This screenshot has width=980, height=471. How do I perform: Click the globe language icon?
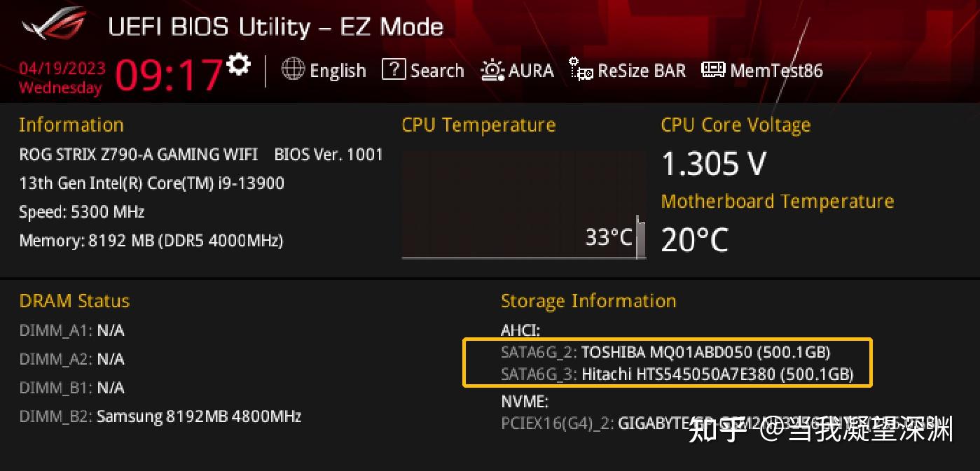[x=293, y=69]
